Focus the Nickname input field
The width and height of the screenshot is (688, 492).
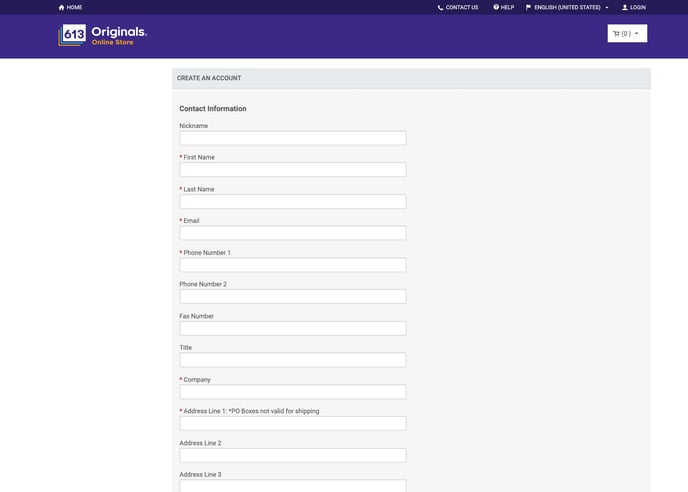click(293, 138)
